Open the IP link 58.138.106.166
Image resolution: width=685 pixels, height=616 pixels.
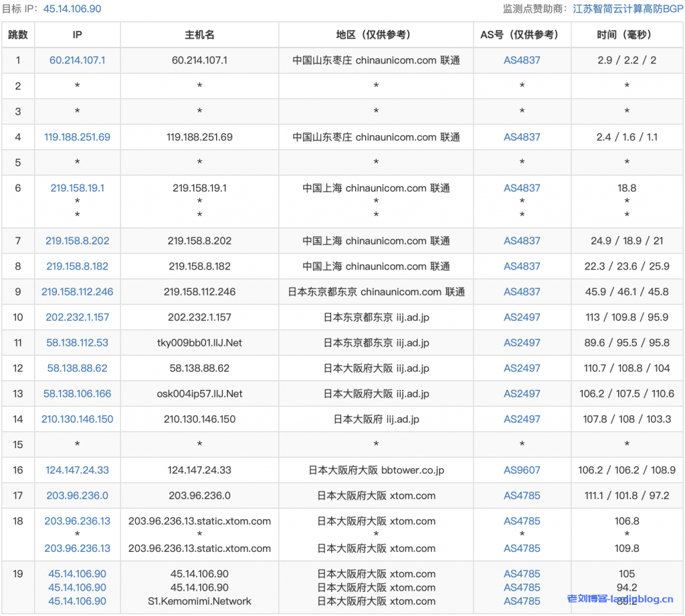(77, 394)
